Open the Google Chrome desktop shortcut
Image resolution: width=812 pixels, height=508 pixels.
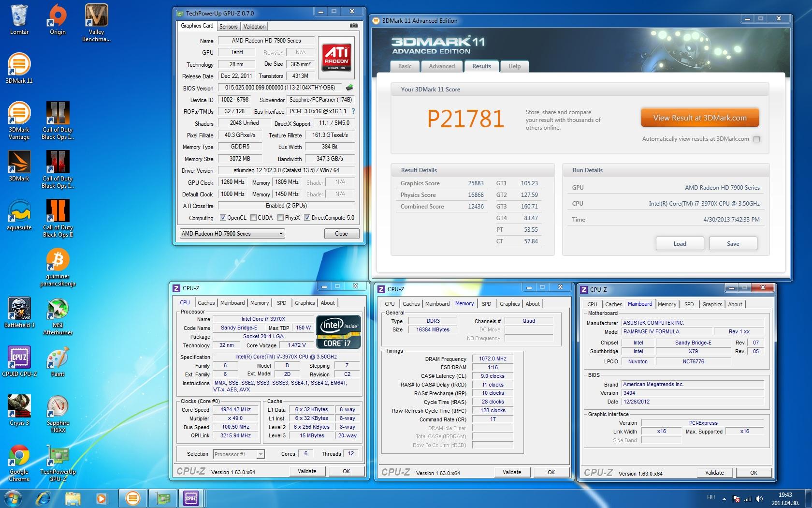(19, 463)
